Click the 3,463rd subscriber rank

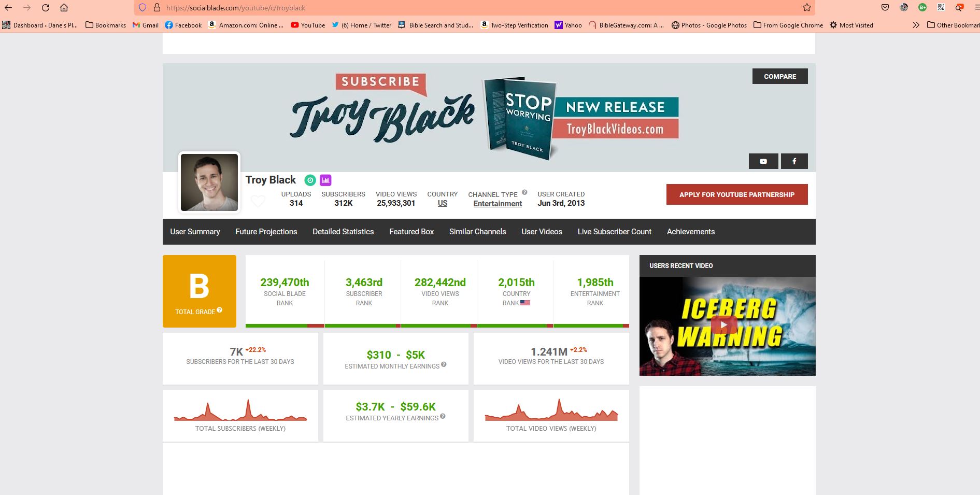pos(364,282)
